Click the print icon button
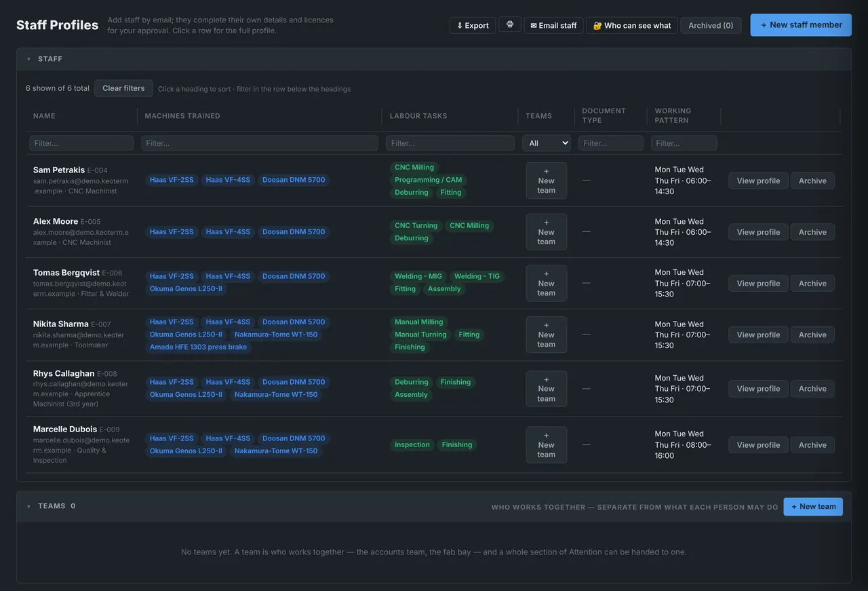 click(510, 24)
